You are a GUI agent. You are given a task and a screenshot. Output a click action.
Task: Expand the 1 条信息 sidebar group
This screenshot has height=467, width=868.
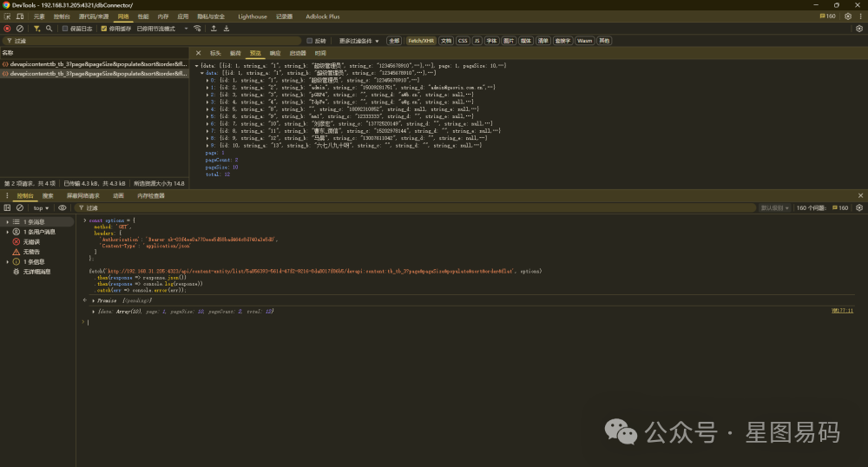[x=7, y=262]
